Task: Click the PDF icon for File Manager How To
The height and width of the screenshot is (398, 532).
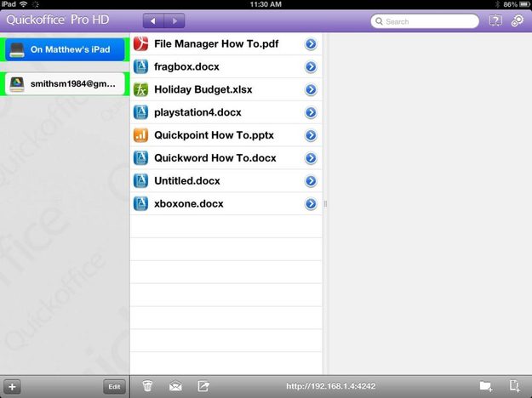Action: pos(140,43)
